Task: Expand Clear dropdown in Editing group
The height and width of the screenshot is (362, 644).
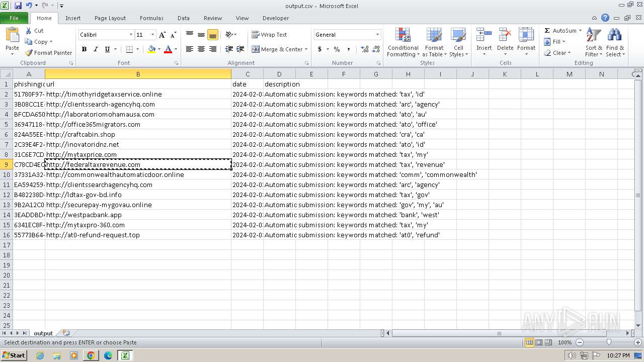Action: coord(569,53)
